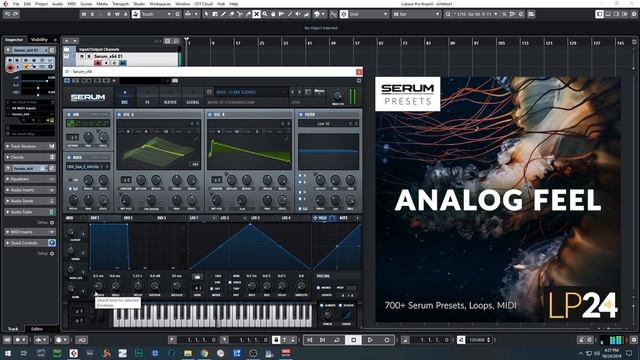Expand the Audio Sends inspector section
The image size is (640, 360).
pos(29,201)
